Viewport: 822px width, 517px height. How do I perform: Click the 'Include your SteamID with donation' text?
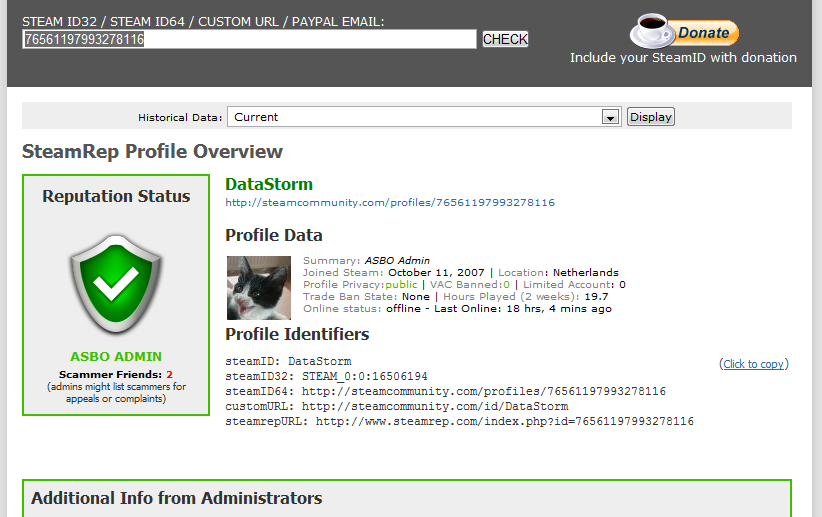tap(683, 58)
